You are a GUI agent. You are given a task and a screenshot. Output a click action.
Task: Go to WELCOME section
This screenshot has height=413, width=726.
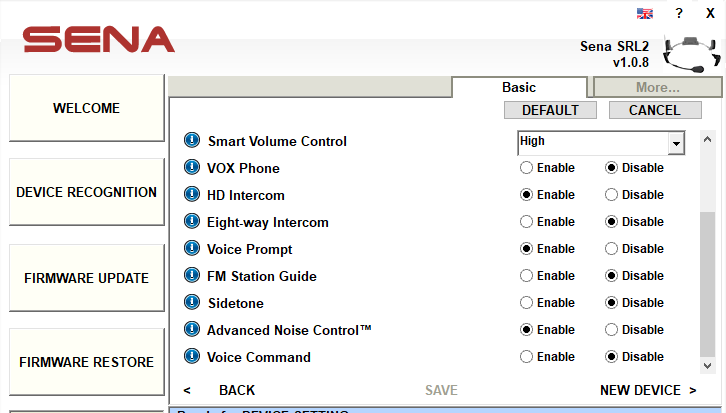pos(87,108)
